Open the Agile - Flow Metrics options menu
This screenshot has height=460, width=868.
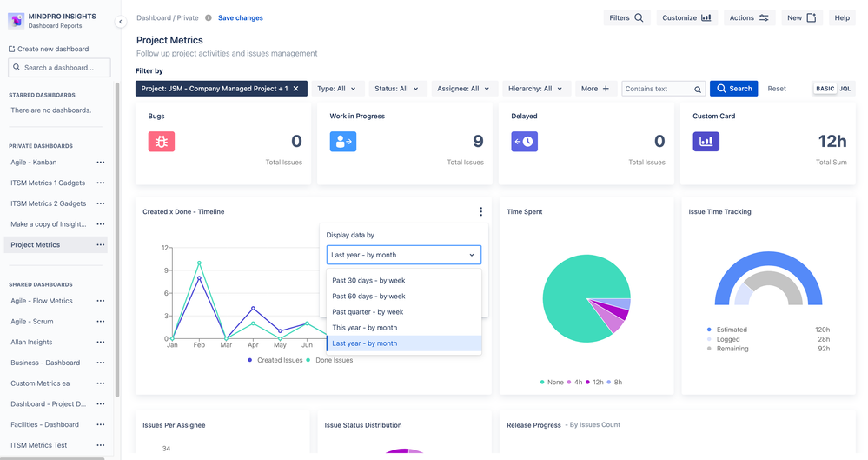(x=100, y=301)
